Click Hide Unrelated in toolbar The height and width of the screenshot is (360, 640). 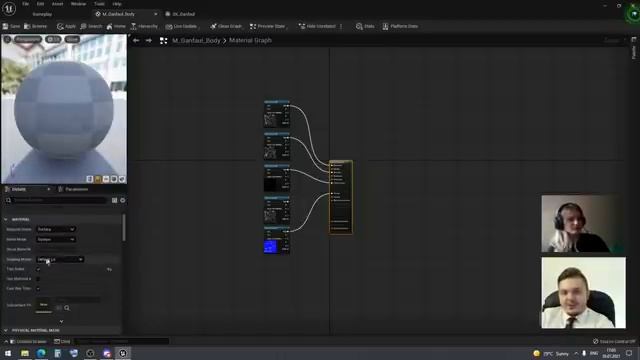tap(317, 26)
